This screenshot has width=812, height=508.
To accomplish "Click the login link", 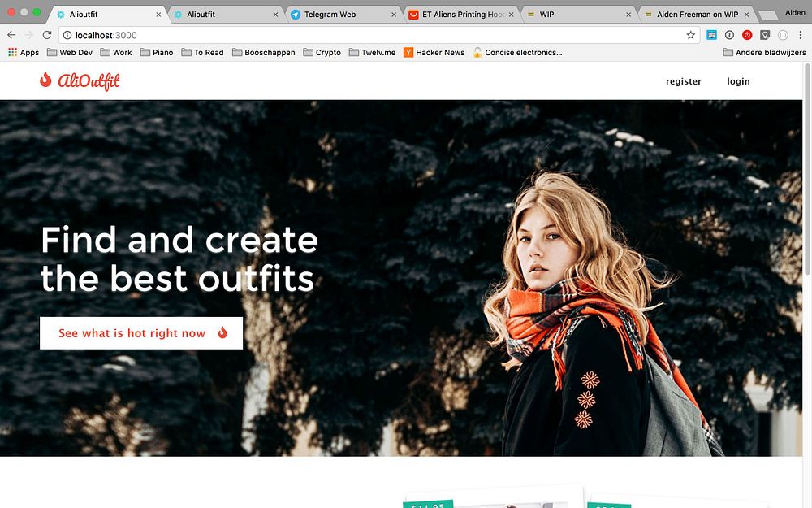I will pyautogui.click(x=738, y=81).
